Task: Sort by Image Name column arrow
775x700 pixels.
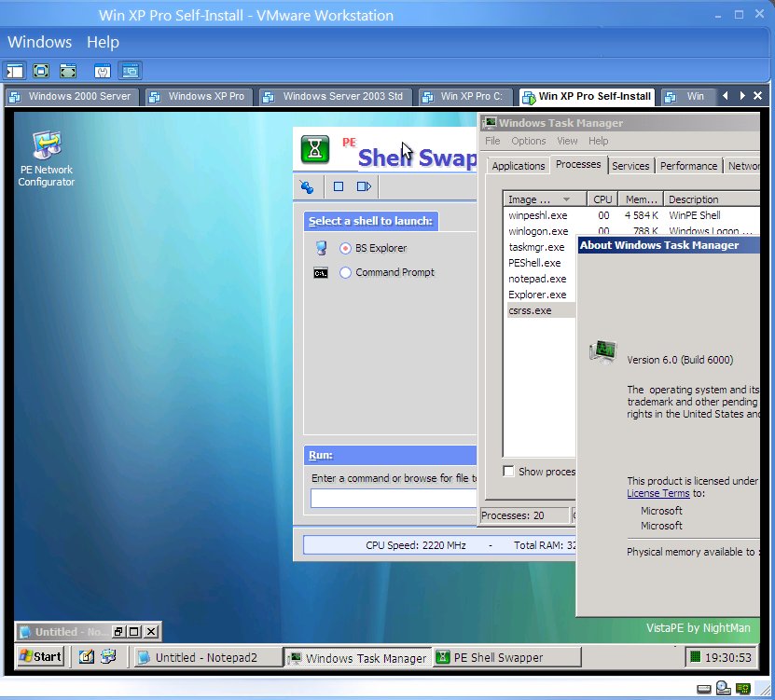Action: 566,199
